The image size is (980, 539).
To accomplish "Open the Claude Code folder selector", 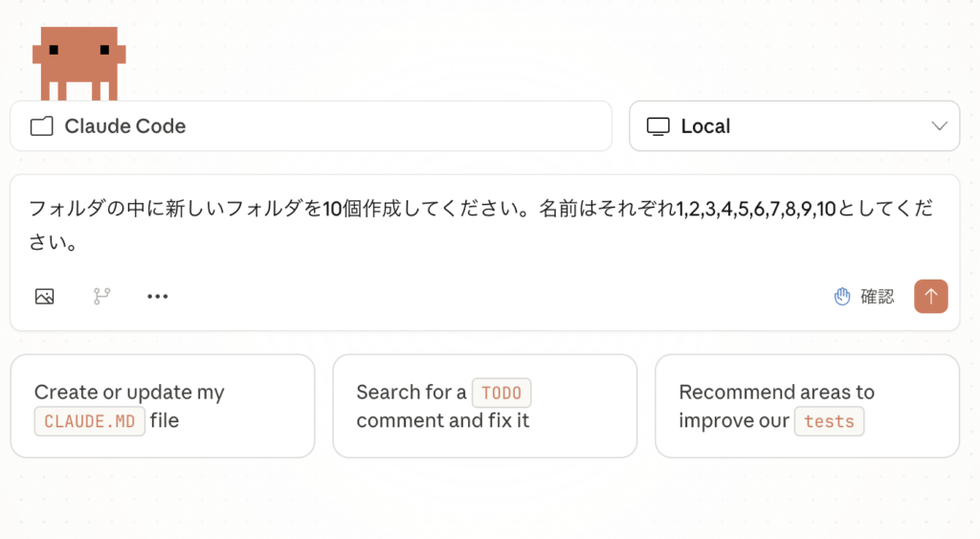I will click(x=310, y=126).
